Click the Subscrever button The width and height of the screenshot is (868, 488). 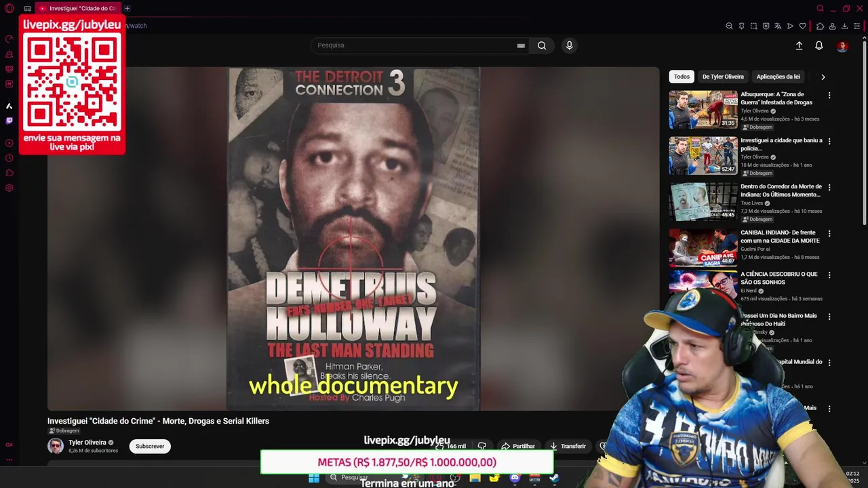(150, 446)
